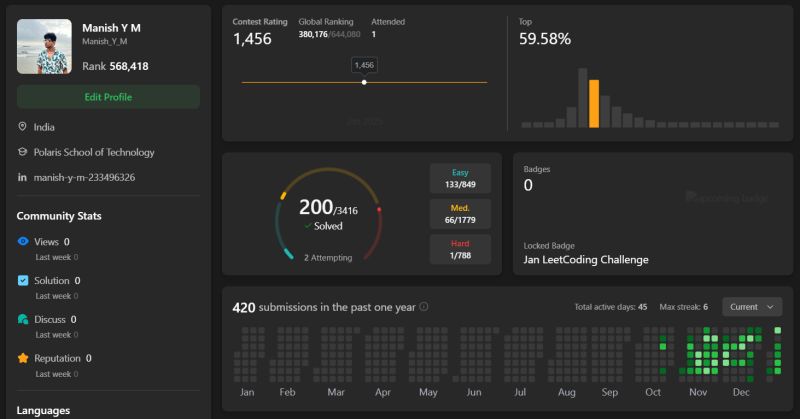800x419 pixels.
Task: Click the graduation cap school icon
Action: [22, 152]
